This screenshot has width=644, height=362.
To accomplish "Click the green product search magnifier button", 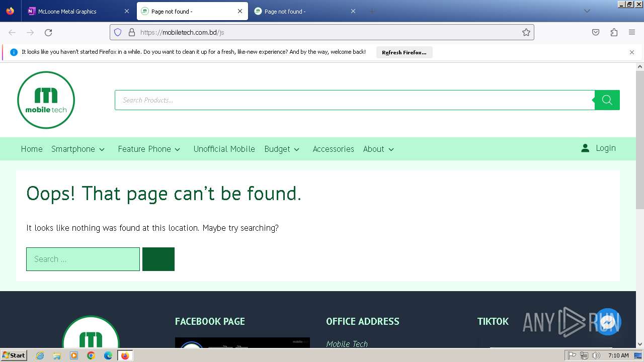I will [x=607, y=100].
